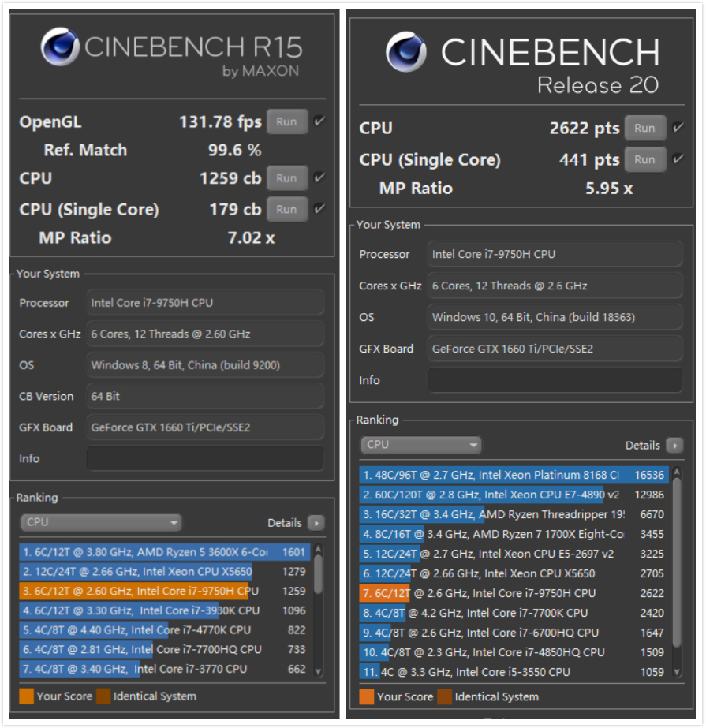Click the empty Info field in Cinebench R15

(x=205, y=458)
